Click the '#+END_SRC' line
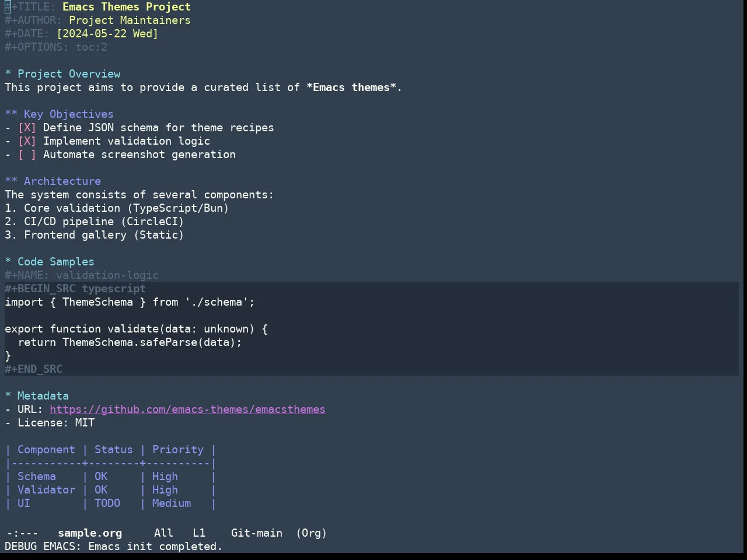Image resolution: width=747 pixels, height=560 pixels. point(34,369)
